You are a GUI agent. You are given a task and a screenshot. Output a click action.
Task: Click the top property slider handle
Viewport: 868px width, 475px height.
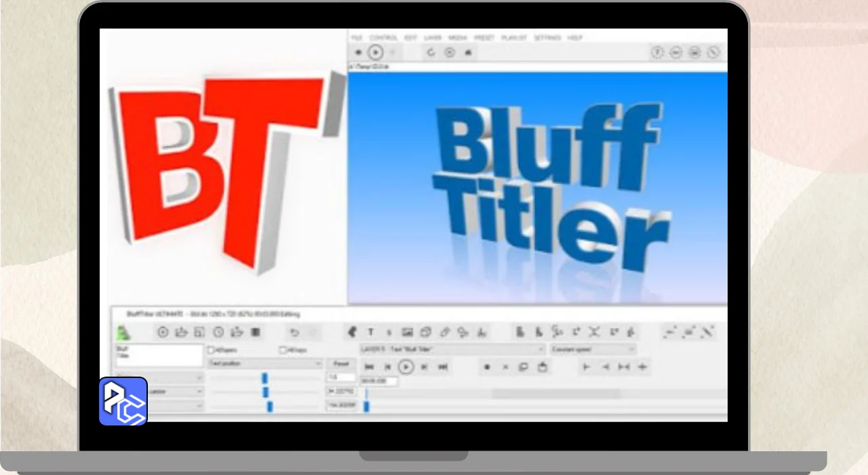pyautogui.click(x=264, y=378)
